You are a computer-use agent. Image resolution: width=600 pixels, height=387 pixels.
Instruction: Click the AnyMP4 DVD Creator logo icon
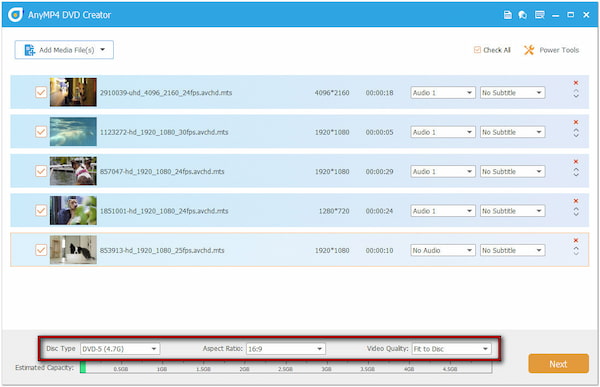point(16,15)
